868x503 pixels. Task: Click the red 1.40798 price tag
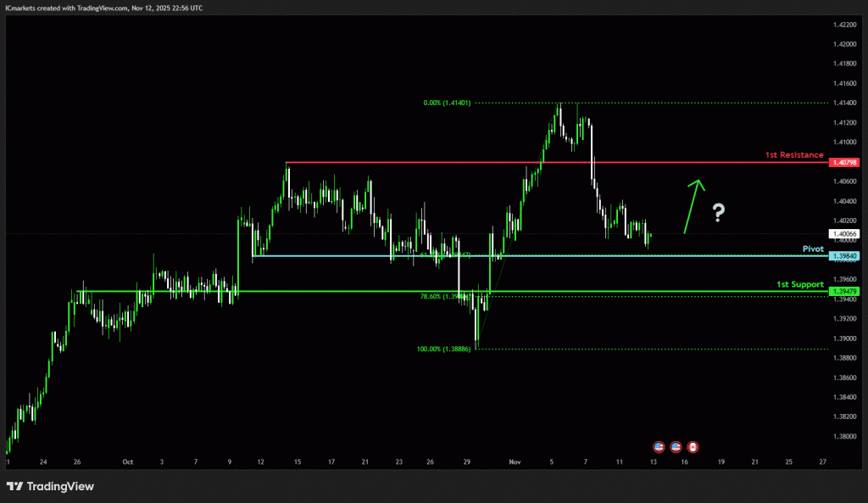coord(845,162)
